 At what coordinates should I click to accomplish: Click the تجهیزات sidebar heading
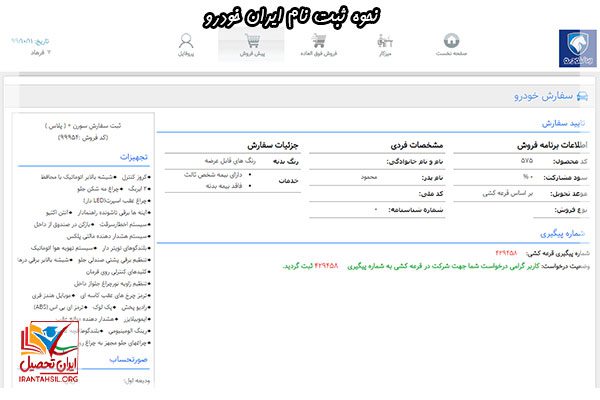coord(134,157)
